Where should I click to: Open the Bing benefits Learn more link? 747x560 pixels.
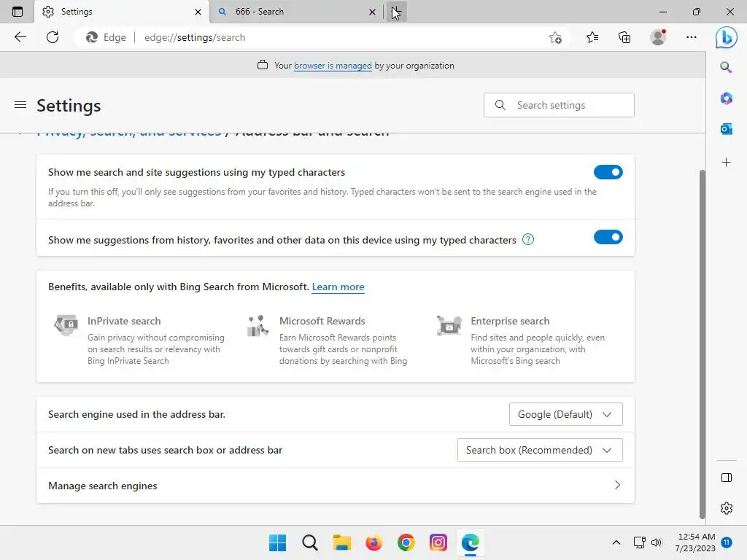tap(338, 287)
